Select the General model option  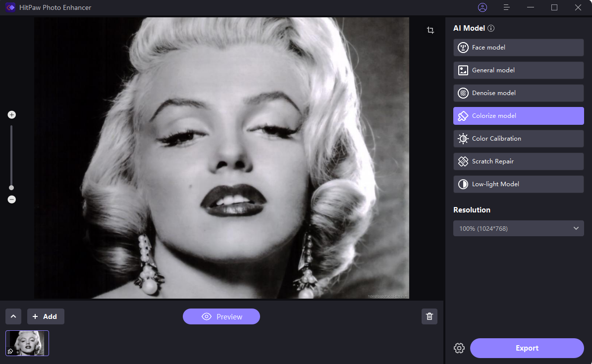click(x=518, y=70)
